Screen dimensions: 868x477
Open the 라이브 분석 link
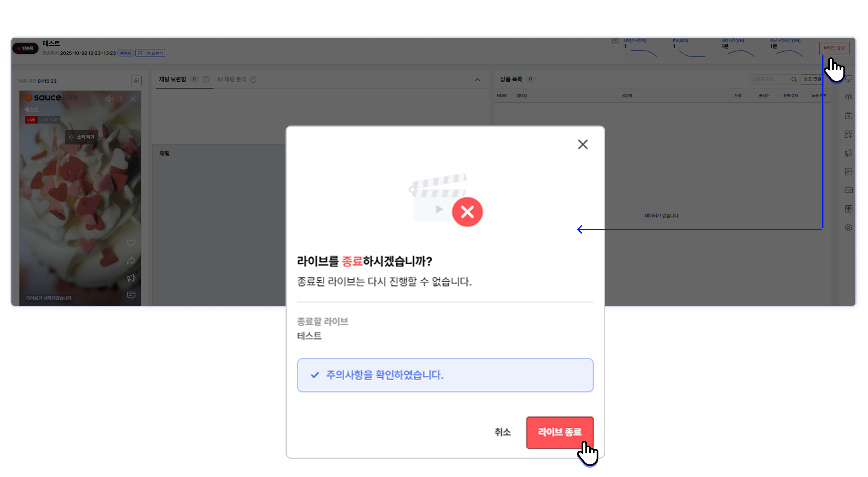coord(150,53)
